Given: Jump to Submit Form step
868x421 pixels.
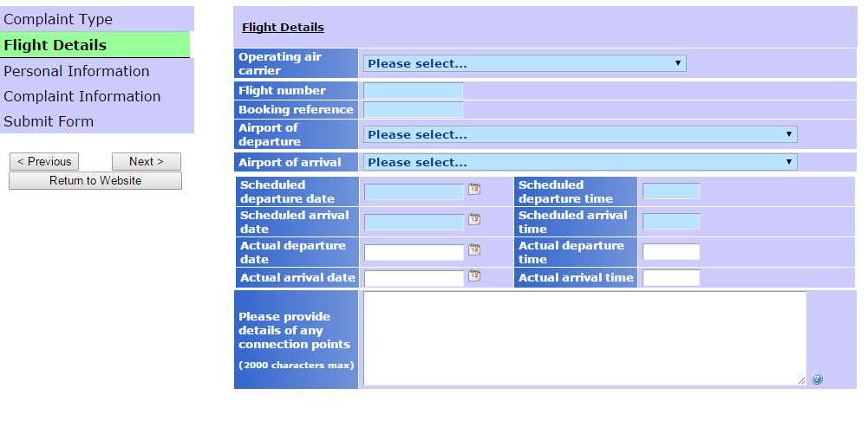Looking at the screenshot, I should pos(49,121).
